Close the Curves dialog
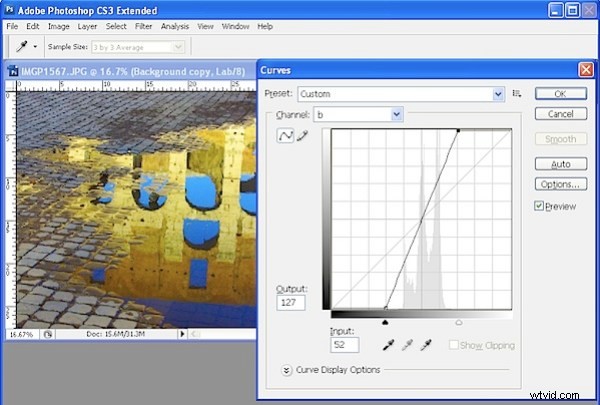The image size is (600, 405). (586, 70)
